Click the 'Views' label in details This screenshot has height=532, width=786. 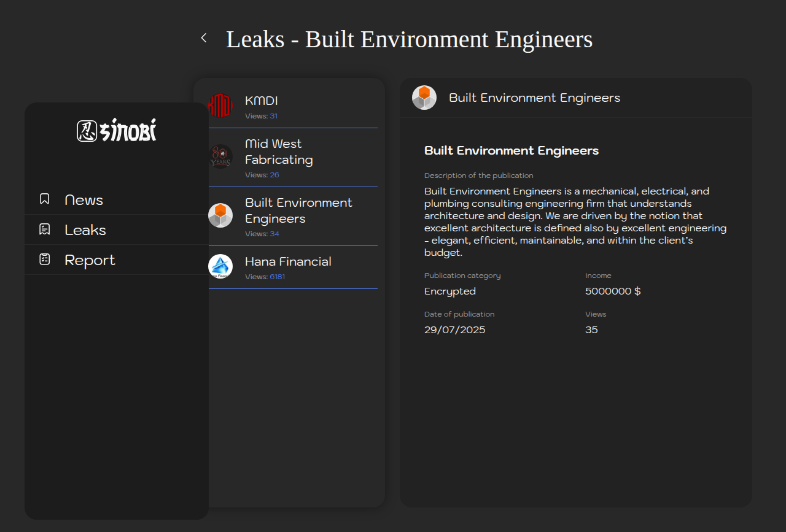[596, 314]
